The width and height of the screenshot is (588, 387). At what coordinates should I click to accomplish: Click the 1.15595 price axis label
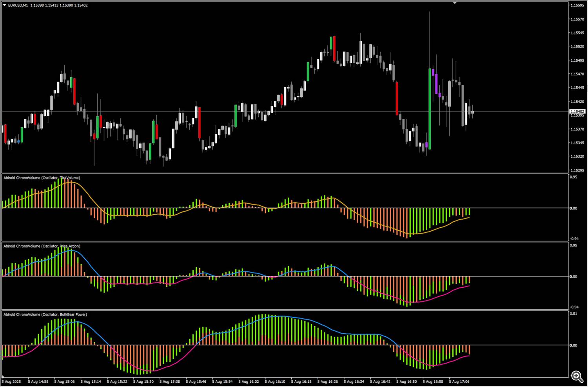coord(577,5)
